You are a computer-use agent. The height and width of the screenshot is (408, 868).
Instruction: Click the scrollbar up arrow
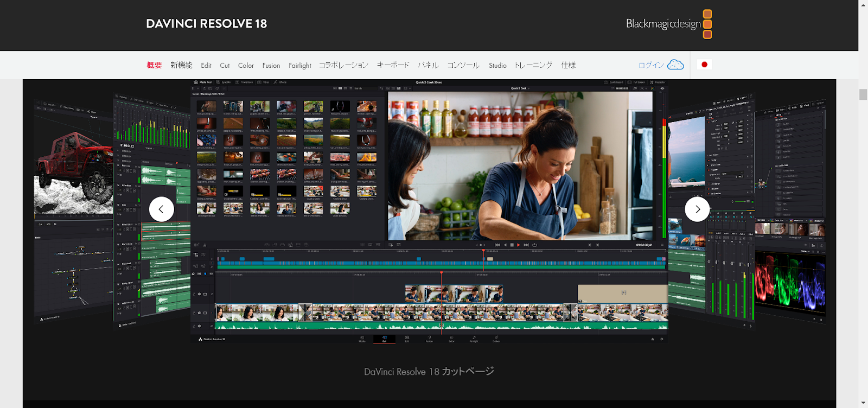tap(863, 4)
